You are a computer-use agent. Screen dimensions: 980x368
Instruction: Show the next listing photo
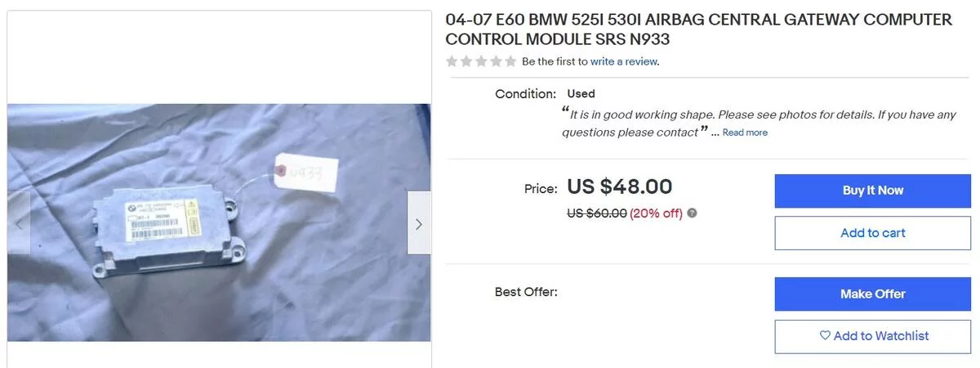(x=419, y=223)
